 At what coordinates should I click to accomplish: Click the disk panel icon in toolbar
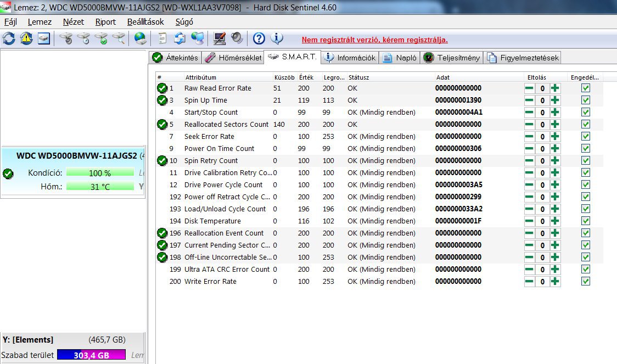pyautogui.click(x=44, y=38)
